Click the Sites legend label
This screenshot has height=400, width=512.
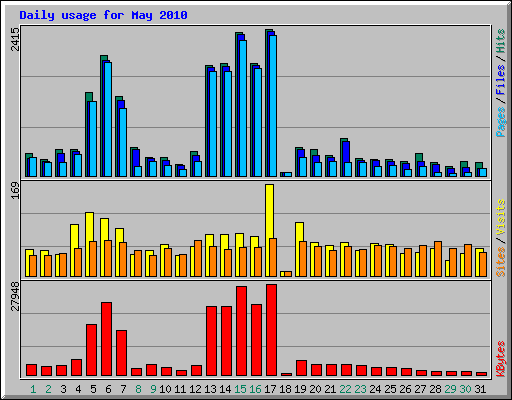[x=501, y=262]
